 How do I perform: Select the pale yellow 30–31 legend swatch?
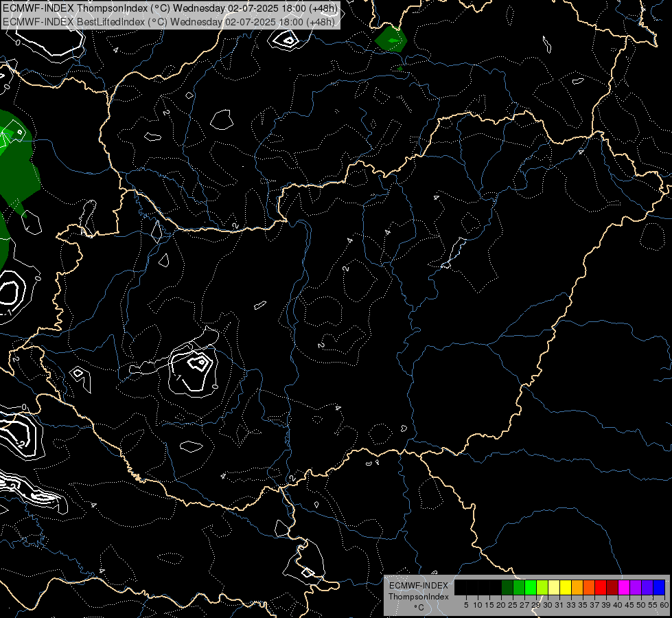click(554, 587)
